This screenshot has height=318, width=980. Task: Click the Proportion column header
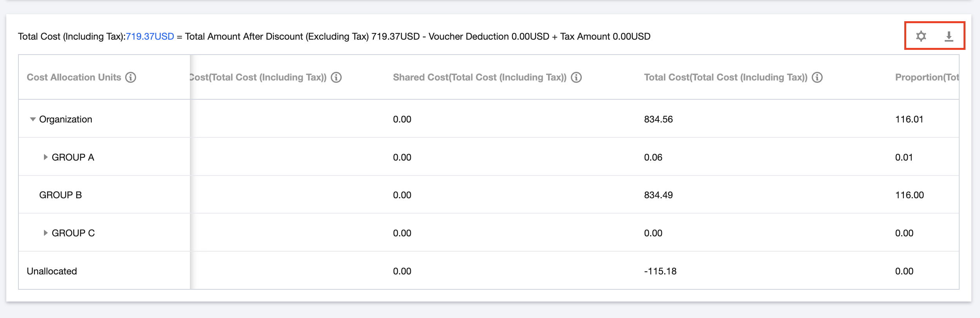[x=927, y=77]
